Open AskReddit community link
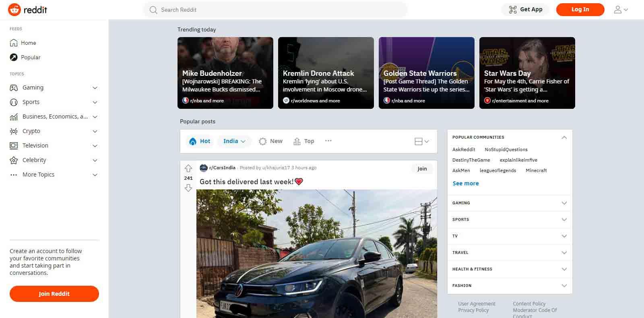The height and width of the screenshot is (318, 644). click(464, 150)
